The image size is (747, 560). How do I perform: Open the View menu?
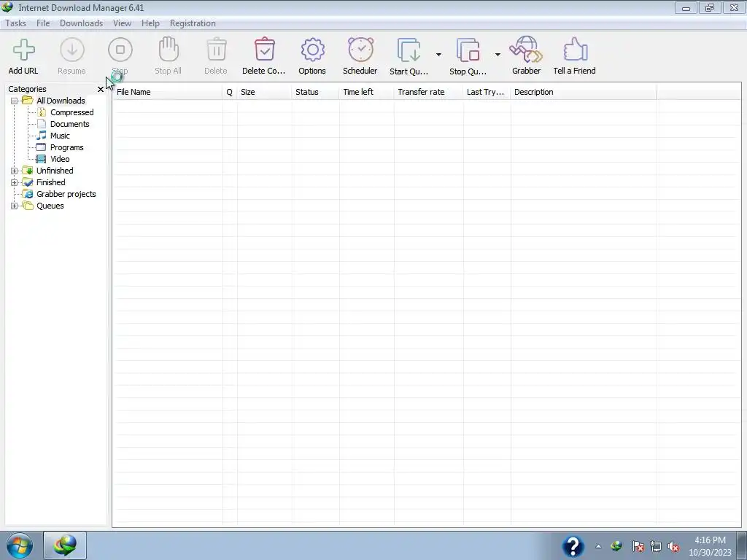tap(122, 23)
